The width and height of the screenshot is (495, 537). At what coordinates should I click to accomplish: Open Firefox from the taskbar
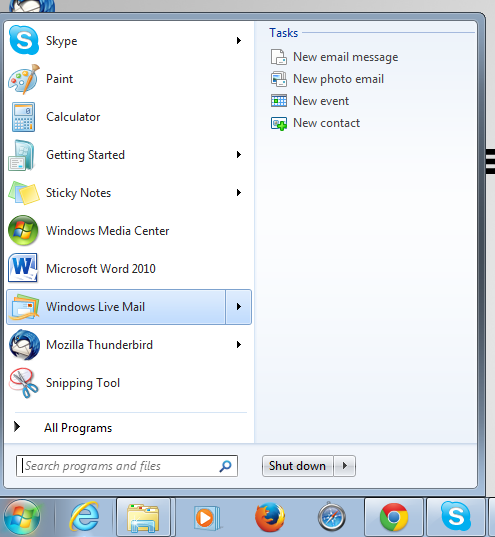(x=270, y=517)
